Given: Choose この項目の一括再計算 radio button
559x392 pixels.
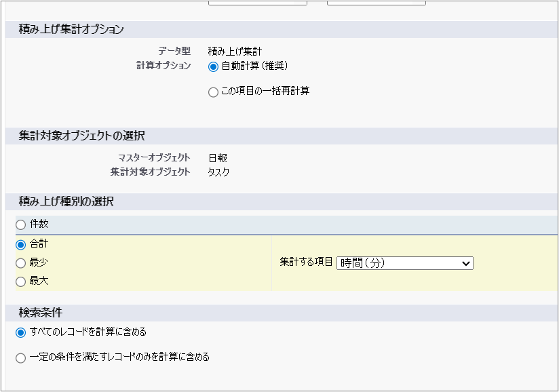Looking at the screenshot, I should click(x=213, y=92).
